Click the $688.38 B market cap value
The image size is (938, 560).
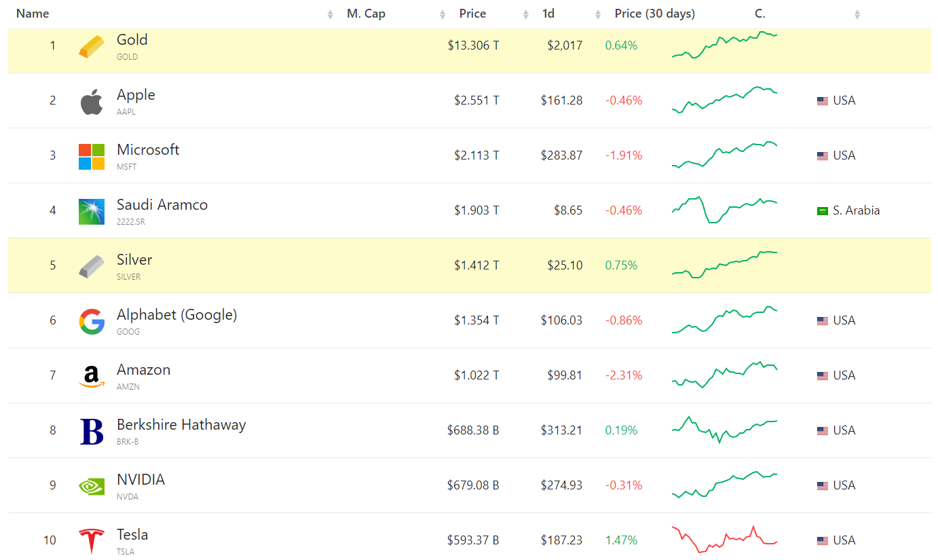(x=473, y=430)
